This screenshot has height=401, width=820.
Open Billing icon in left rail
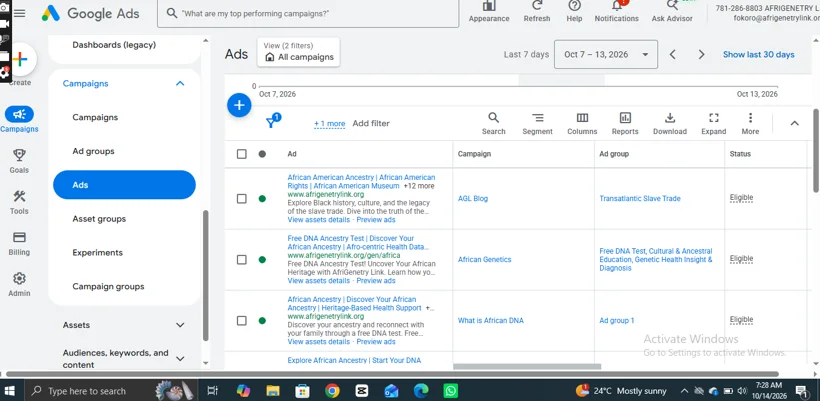(x=19, y=237)
